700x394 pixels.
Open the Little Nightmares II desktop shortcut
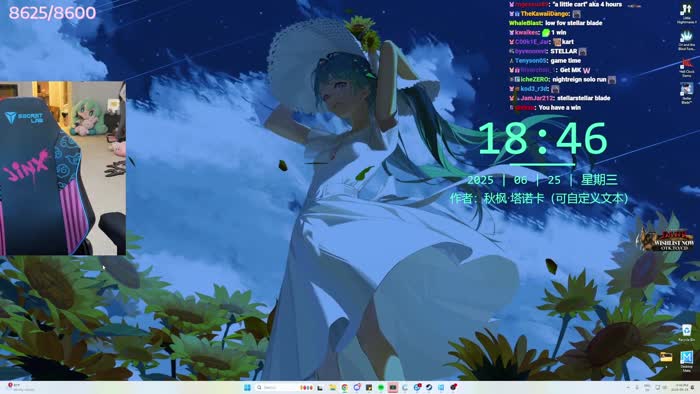click(x=686, y=13)
